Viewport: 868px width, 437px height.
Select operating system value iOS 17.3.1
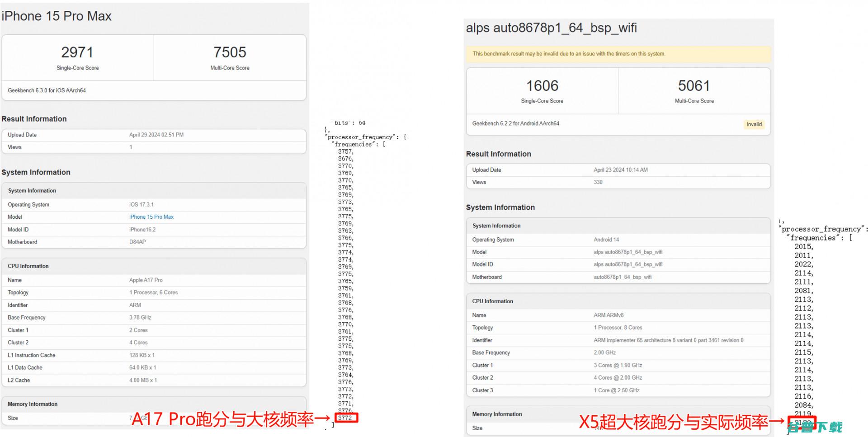pyautogui.click(x=142, y=205)
